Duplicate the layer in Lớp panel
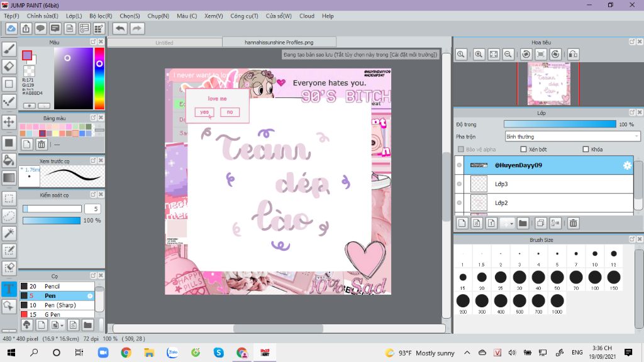Image resolution: width=644 pixels, height=362 pixels. [x=540, y=223]
